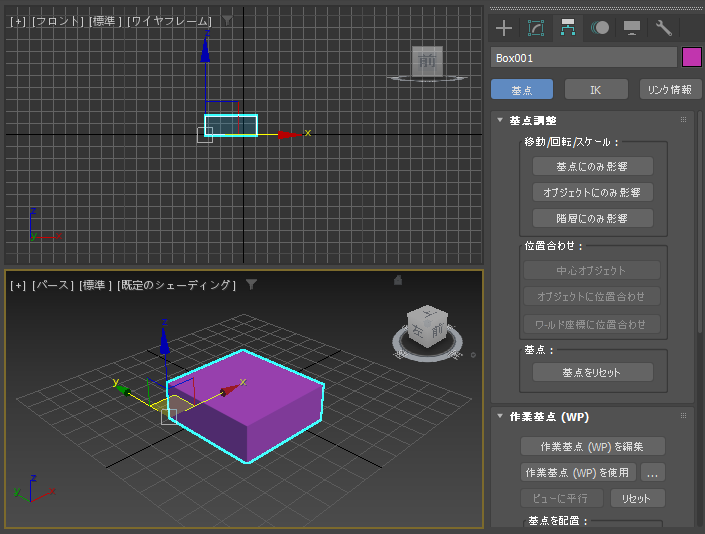Click the 左 face of perspective ViewCube

coord(418,332)
